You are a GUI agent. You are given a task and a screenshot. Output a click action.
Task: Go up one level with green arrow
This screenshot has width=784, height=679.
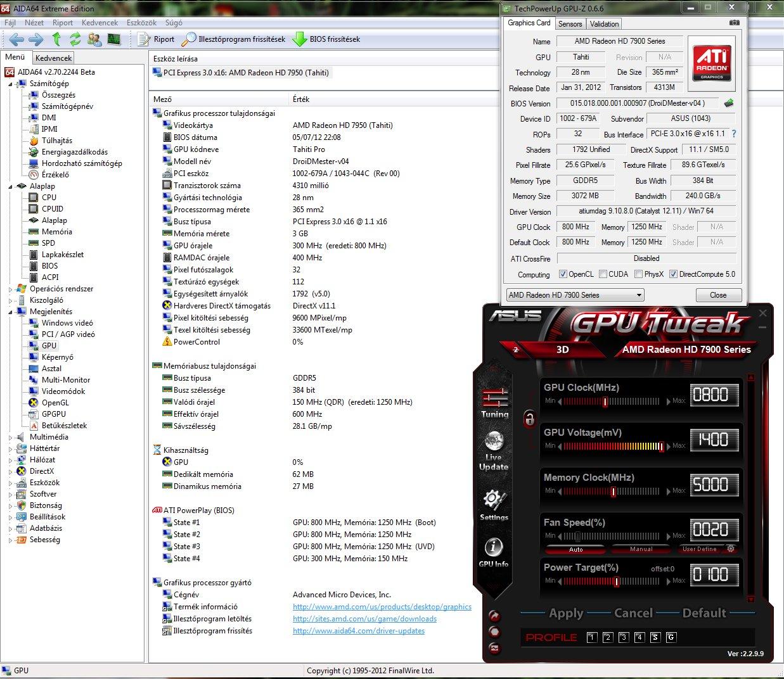point(56,39)
